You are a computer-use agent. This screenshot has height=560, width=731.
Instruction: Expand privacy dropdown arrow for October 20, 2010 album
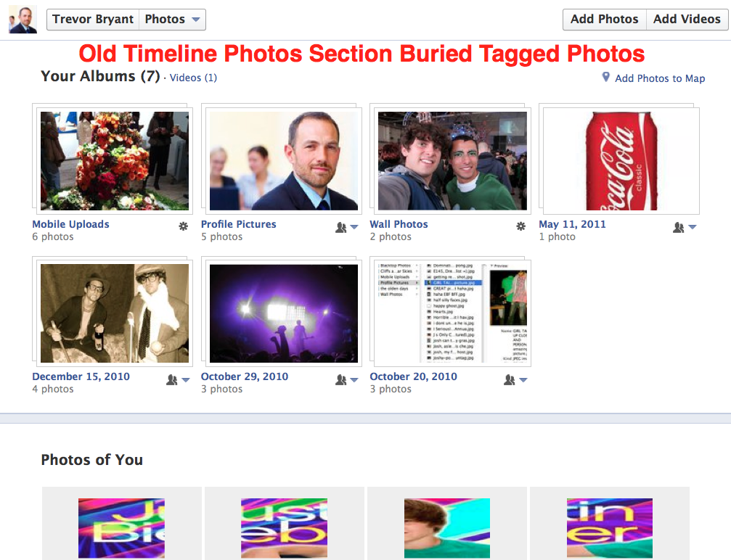click(x=523, y=380)
